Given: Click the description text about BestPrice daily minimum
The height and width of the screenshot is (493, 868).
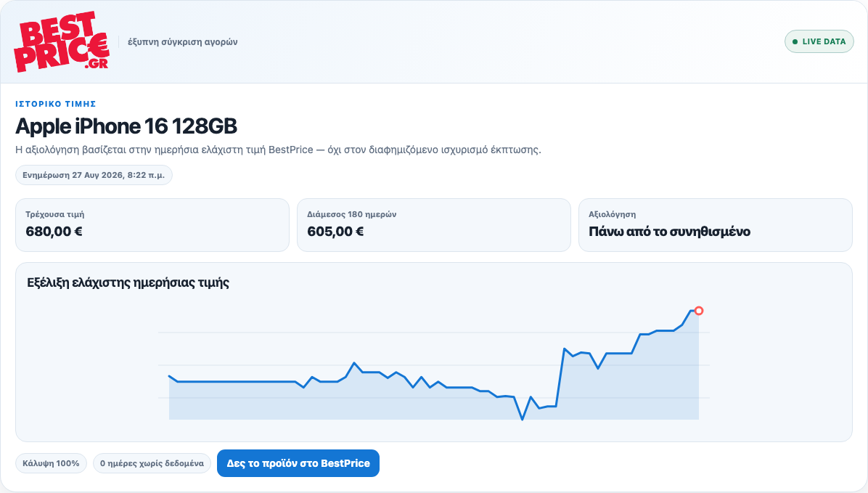Looking at the screenshot, I should pyautogui.click(x=278, y=150).
